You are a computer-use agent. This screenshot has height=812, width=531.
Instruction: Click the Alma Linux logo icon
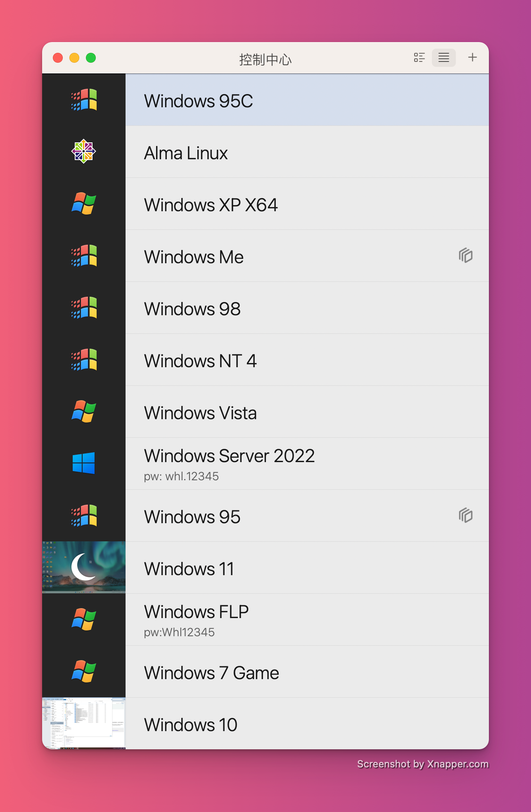point(84,151)
